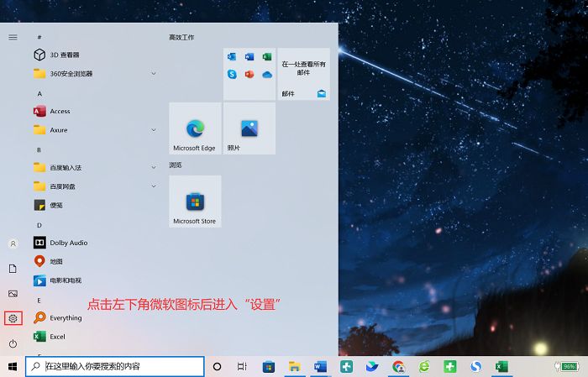Click the 浏览 group title
This screenshot has width=588, height=377.
(176, 165)
